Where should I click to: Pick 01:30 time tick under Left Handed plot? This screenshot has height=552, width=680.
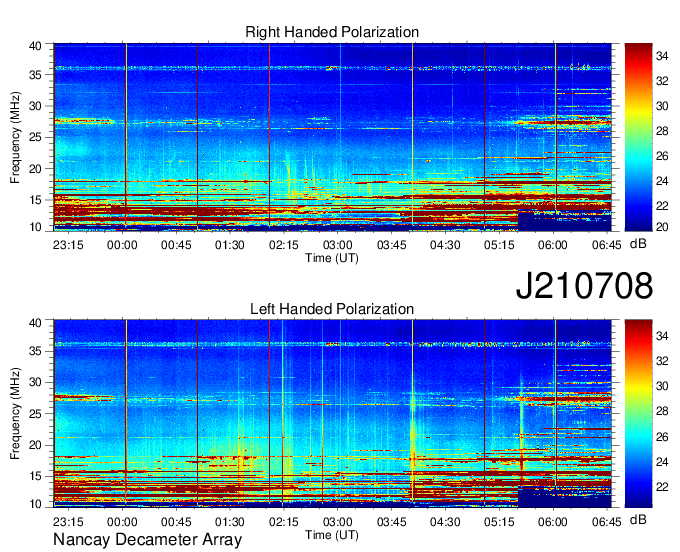230,521
